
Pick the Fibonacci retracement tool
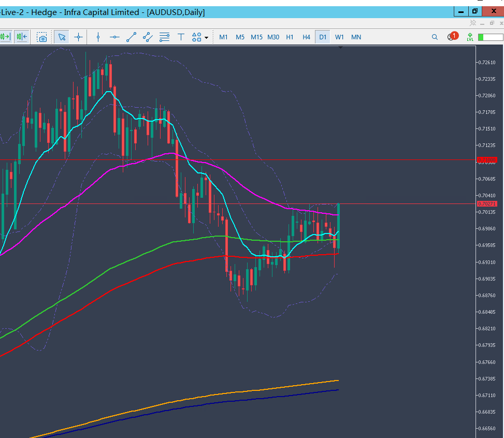164,37
